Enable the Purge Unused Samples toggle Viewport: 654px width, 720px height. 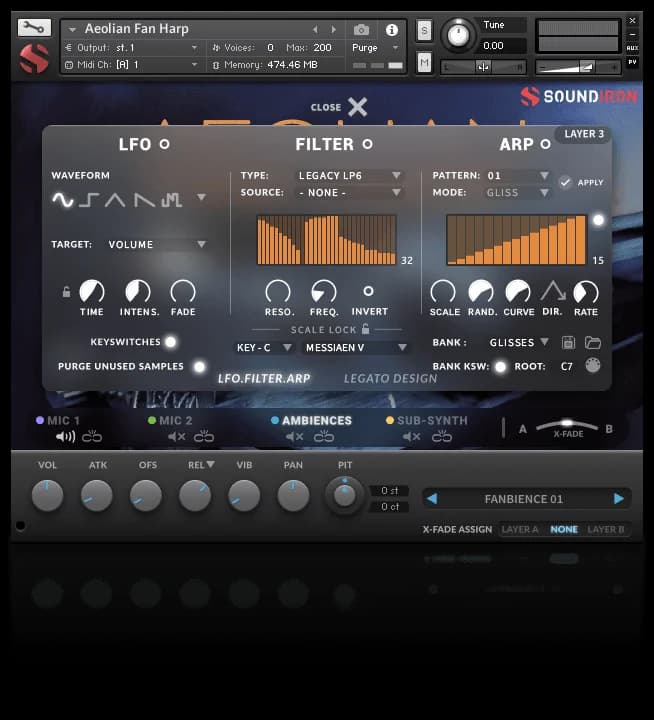199,367
